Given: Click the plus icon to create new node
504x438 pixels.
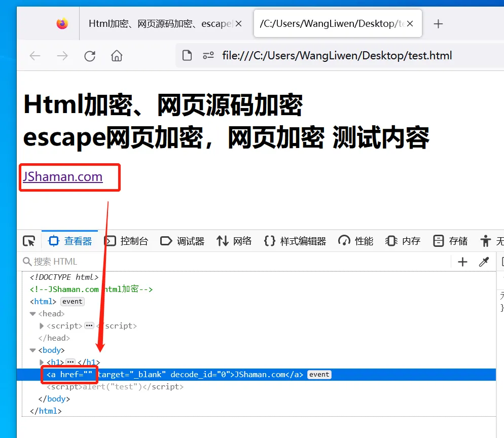Looking at the screenshot, I should tap(462, 262).
